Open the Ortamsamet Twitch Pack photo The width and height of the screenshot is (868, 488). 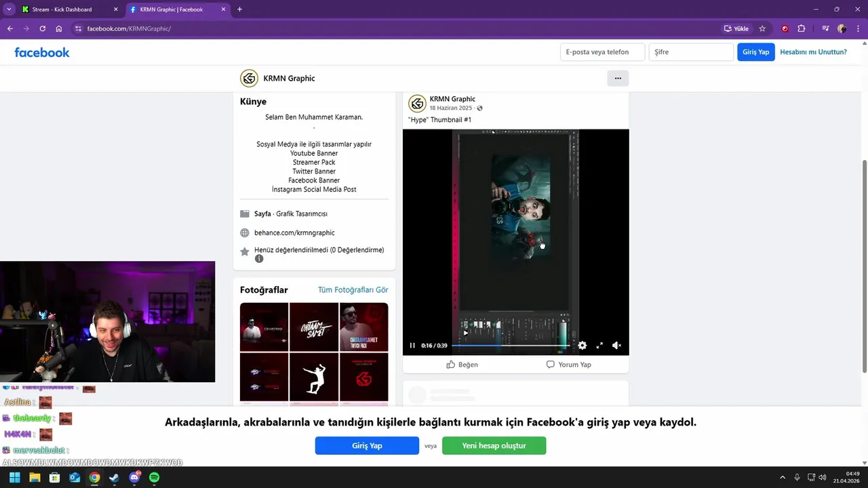point(364,327)
